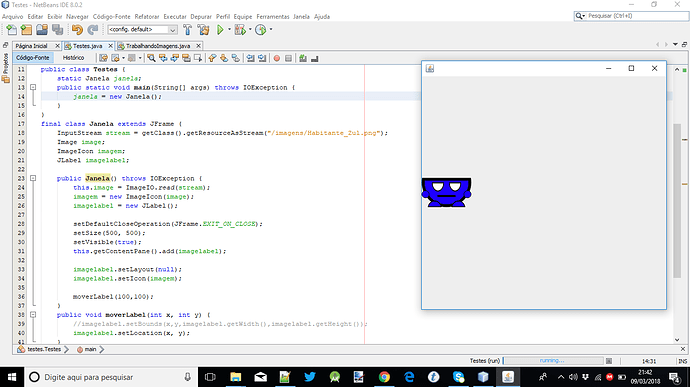Click the Build Project hammer icon
This screenshot has width=690, height=387.
187,29
